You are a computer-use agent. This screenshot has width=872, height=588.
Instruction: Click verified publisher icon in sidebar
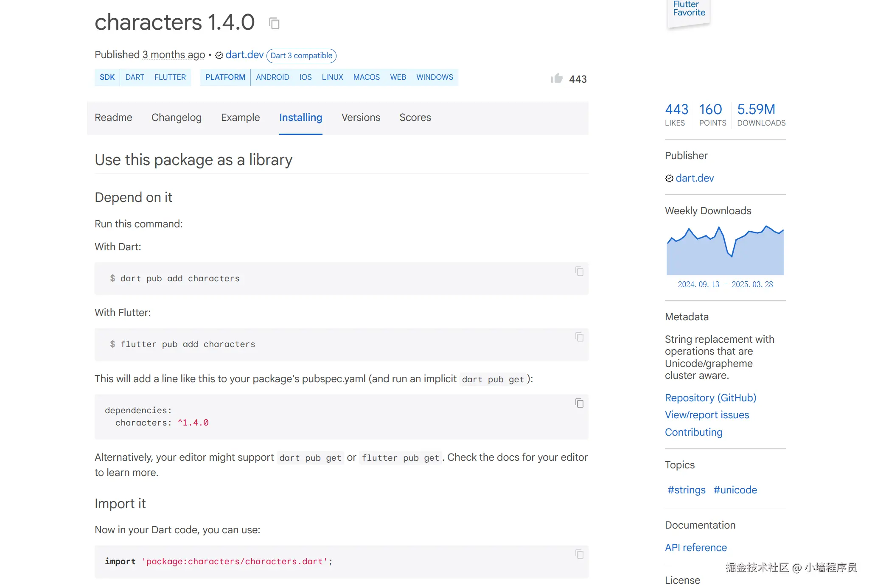point(669,179)
